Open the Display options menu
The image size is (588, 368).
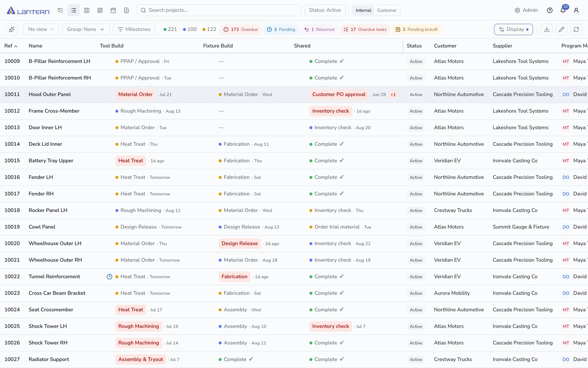pos(514,29)
